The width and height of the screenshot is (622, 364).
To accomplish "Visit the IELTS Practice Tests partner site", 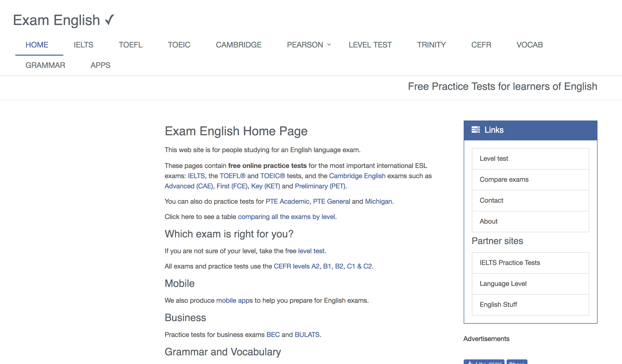I will coord(510,263).
